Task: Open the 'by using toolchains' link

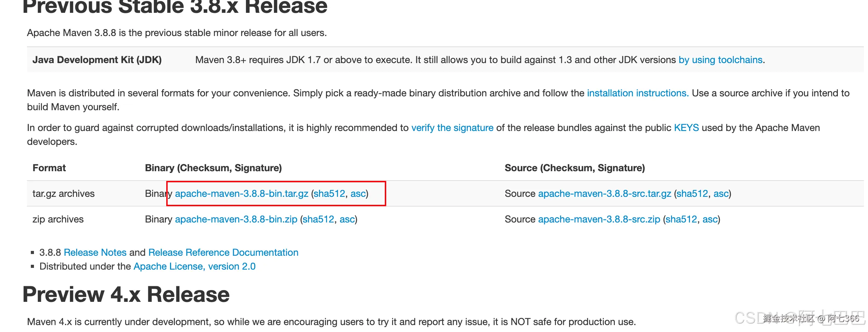Action: pyautogui.click(x=720, y=60)
